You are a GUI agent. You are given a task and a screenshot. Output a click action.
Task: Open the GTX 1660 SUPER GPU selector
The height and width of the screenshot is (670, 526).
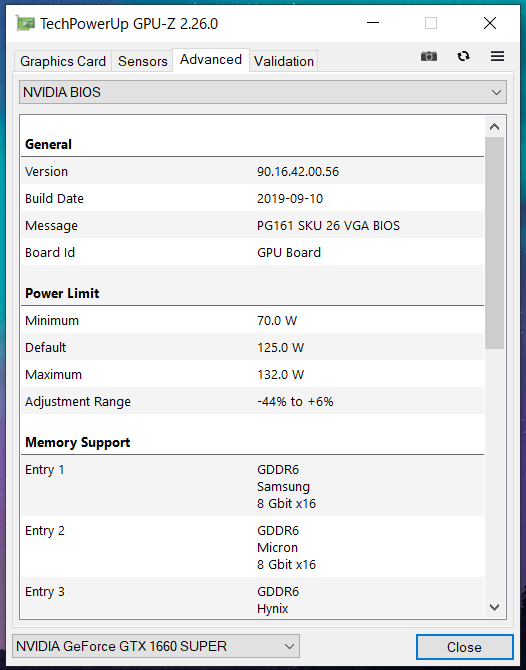(x=156, y=646)
